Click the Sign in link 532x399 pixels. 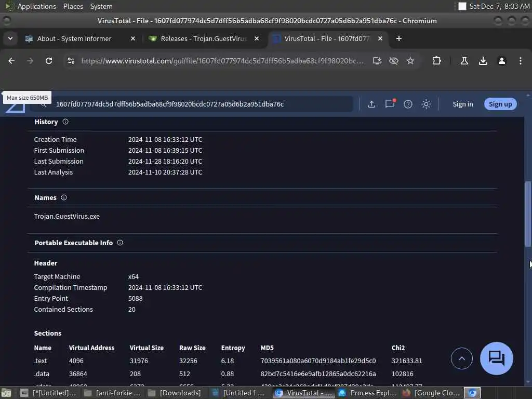463,104
